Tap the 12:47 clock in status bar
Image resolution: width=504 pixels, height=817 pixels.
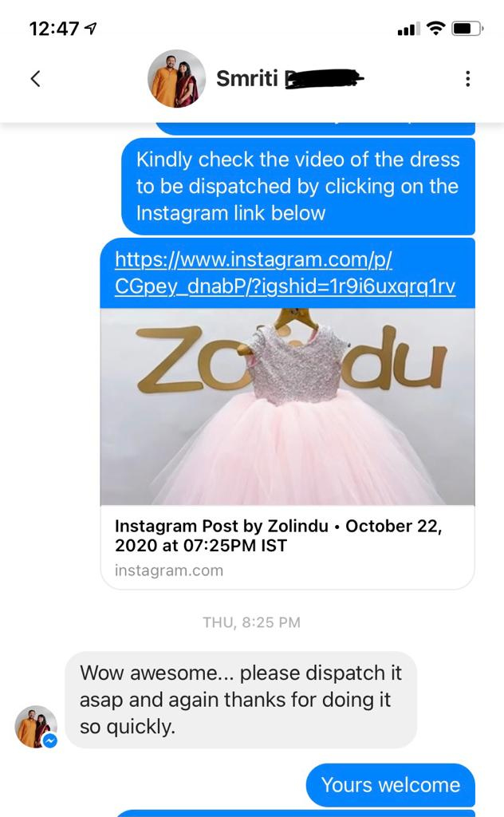[54, 29]
